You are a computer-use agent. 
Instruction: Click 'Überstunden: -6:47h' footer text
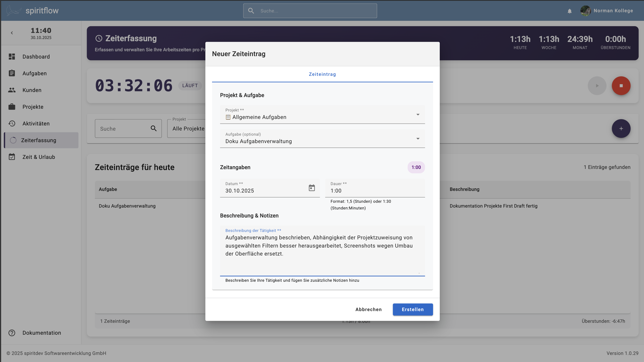coord(603,321)
